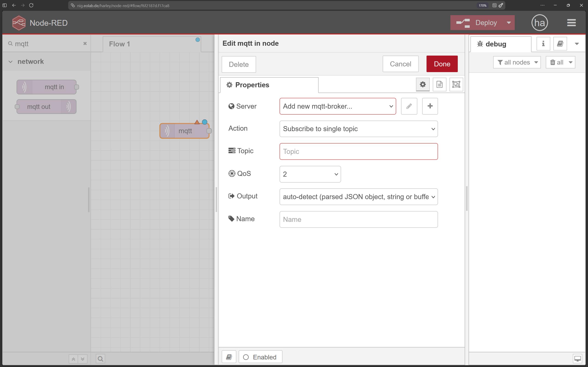Open the Output format dropdown
The height and width of the screenshot is (367, 588).
click(x=359, y=197)
